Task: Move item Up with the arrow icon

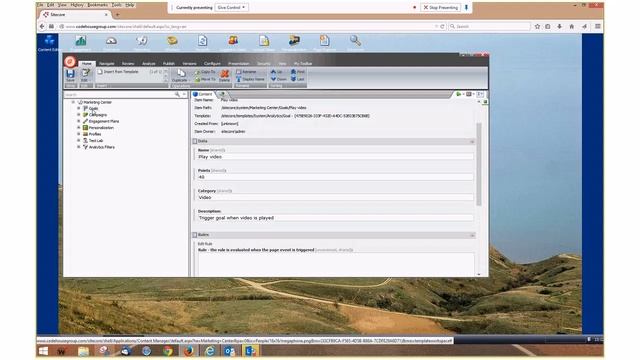Action: coord(273,72)
